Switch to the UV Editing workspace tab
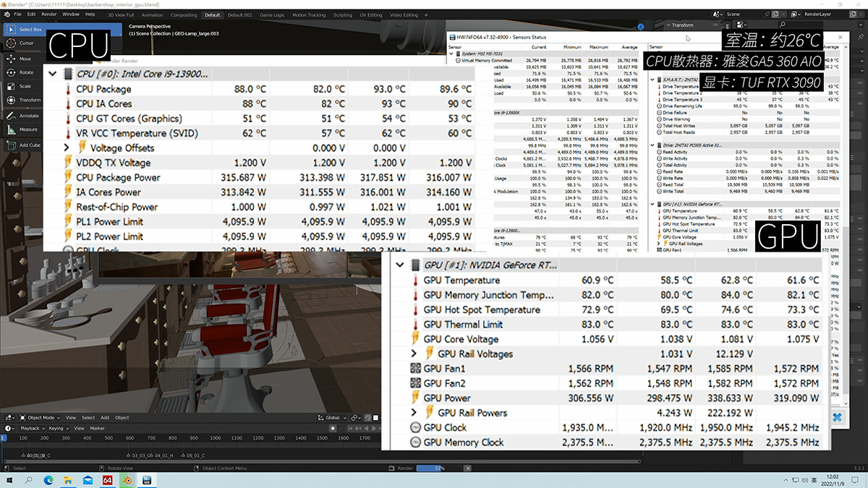Viewport: 868px width, 488px height. pos(371,14)
